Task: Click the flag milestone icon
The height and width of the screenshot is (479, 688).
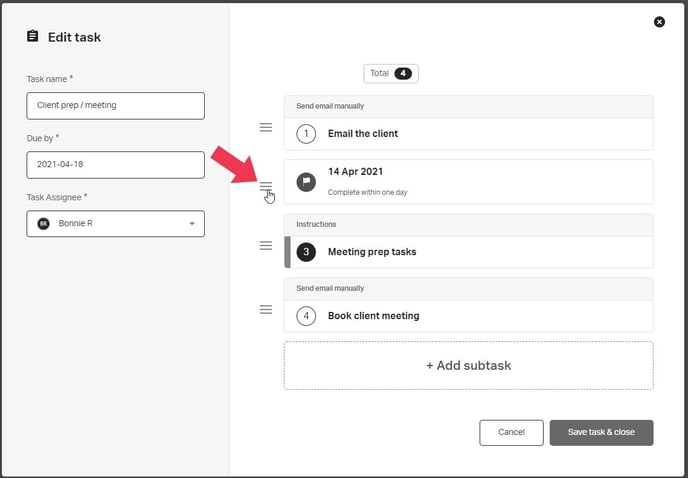Action: click(306, 182)
